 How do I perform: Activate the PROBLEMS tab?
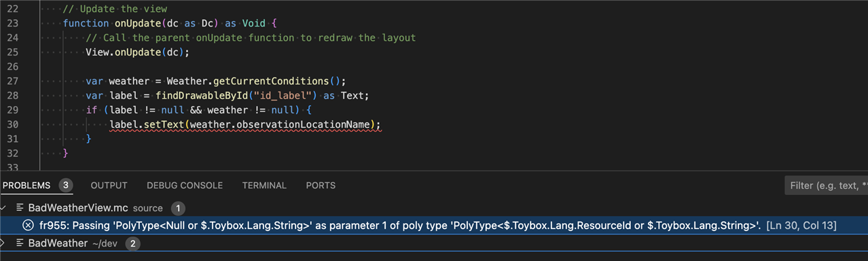26,186
